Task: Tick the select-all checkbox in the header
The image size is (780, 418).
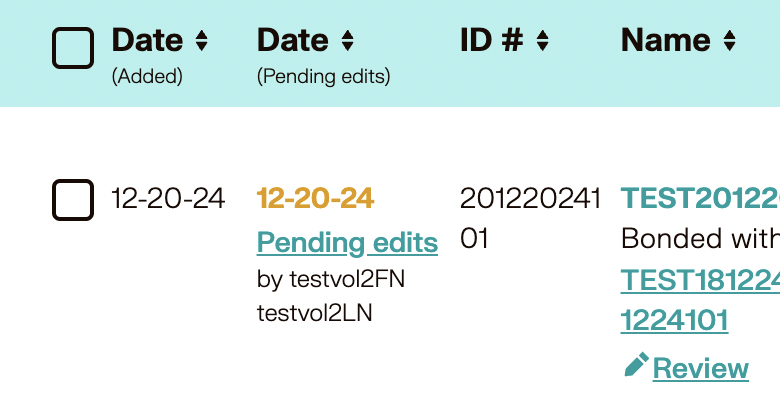Action: click(73, 47)
